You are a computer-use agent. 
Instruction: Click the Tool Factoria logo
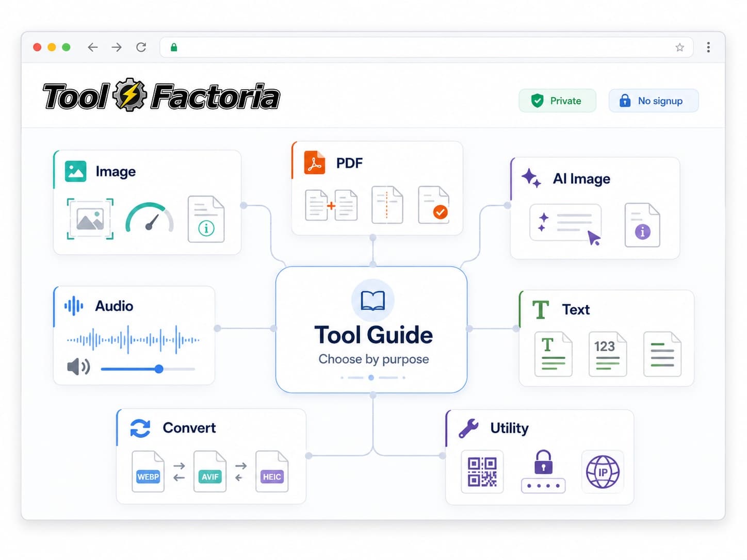tap(161, 96)
